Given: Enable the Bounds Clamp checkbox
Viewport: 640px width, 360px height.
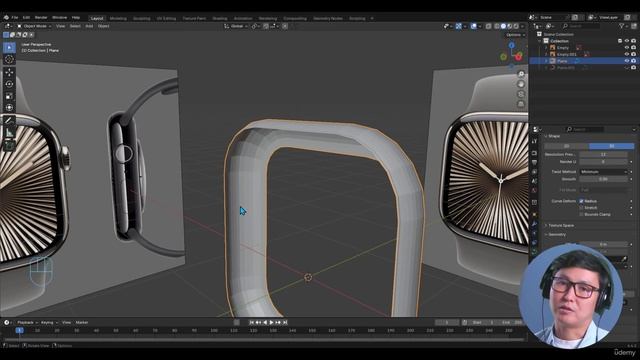Looking at the screenshot, I should 581,214.
